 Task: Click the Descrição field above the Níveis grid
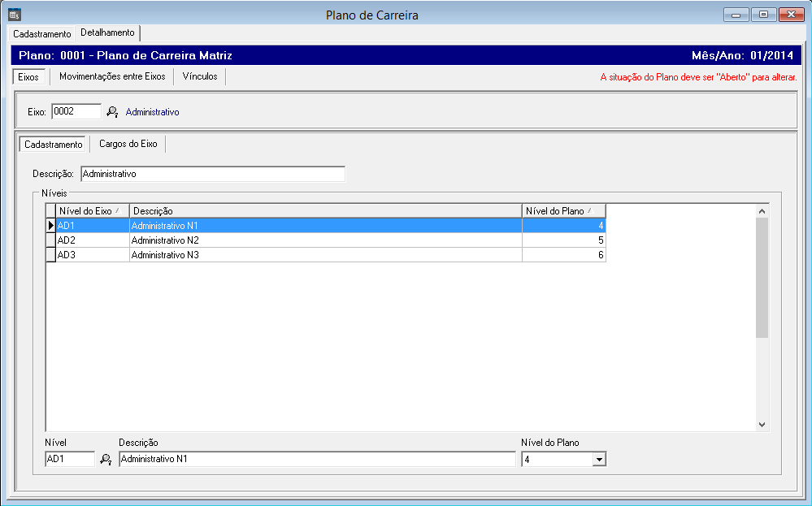pos(213,174)
